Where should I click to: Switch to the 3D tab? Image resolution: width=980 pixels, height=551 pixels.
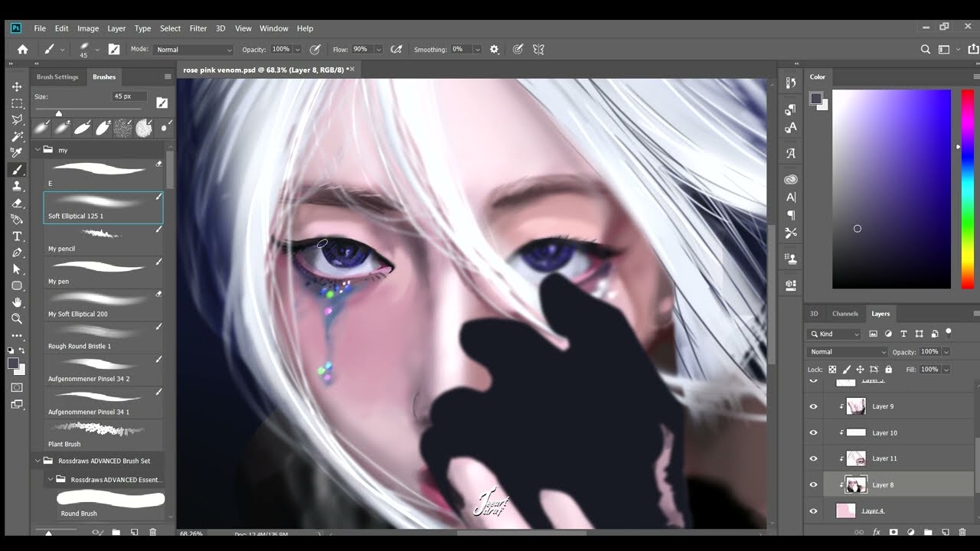coord(814,313)
